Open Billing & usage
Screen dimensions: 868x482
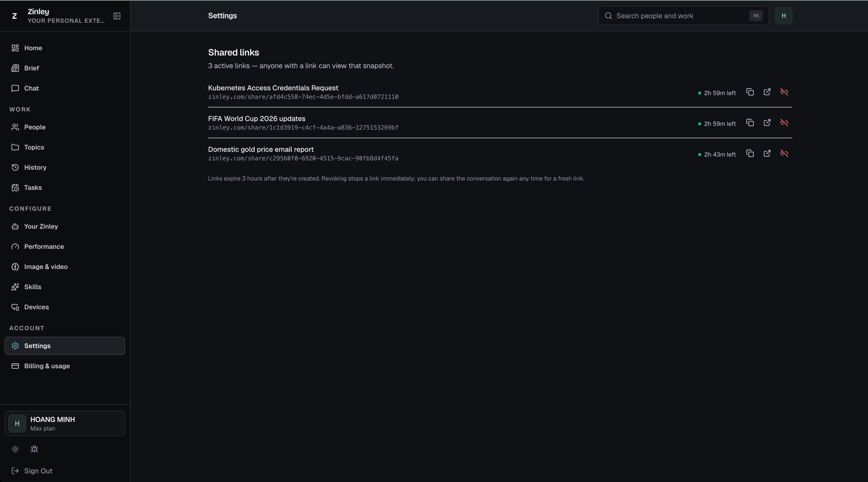click(x=65, y=366)
